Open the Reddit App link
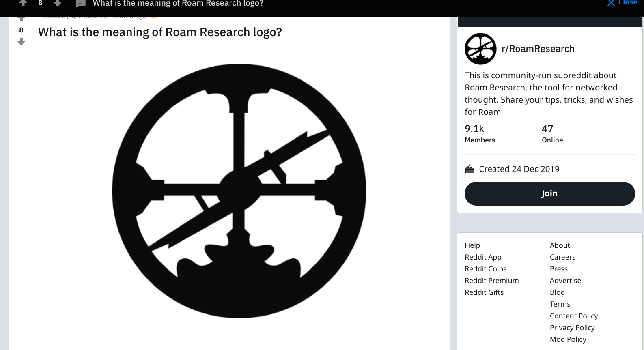Viewport: 644px width, 350px height. (x=483, y=257)
